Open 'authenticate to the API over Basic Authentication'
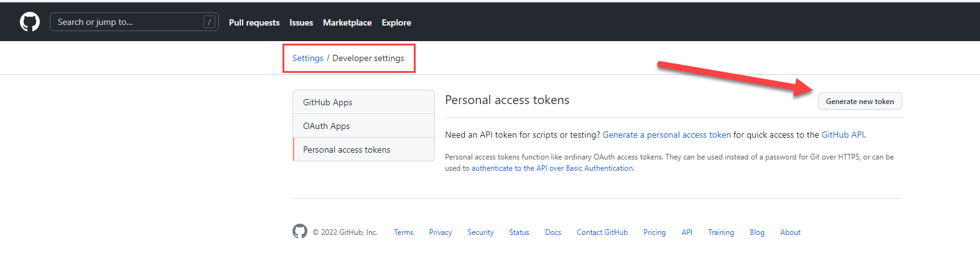The width and height of the screenshot is (980, 276). 552,168
